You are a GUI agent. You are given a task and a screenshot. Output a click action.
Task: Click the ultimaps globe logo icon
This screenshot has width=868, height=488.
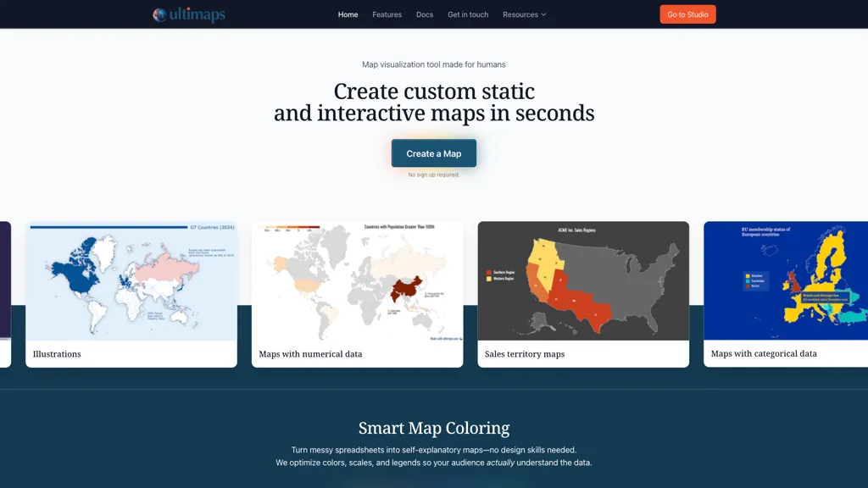(159, 15)
